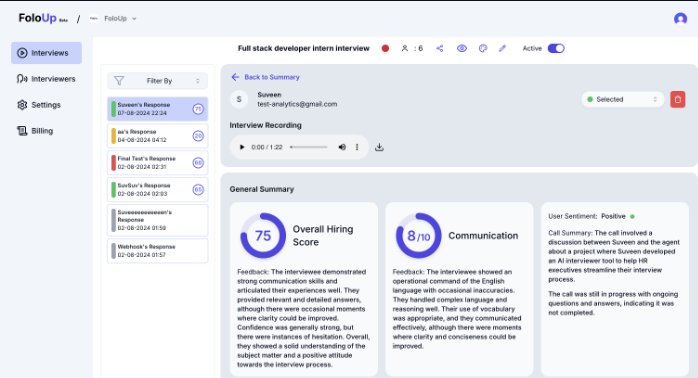This screenshot has width=698, height=378.
Task: Open the Filter By dropdown
Action: coord(158,81)
